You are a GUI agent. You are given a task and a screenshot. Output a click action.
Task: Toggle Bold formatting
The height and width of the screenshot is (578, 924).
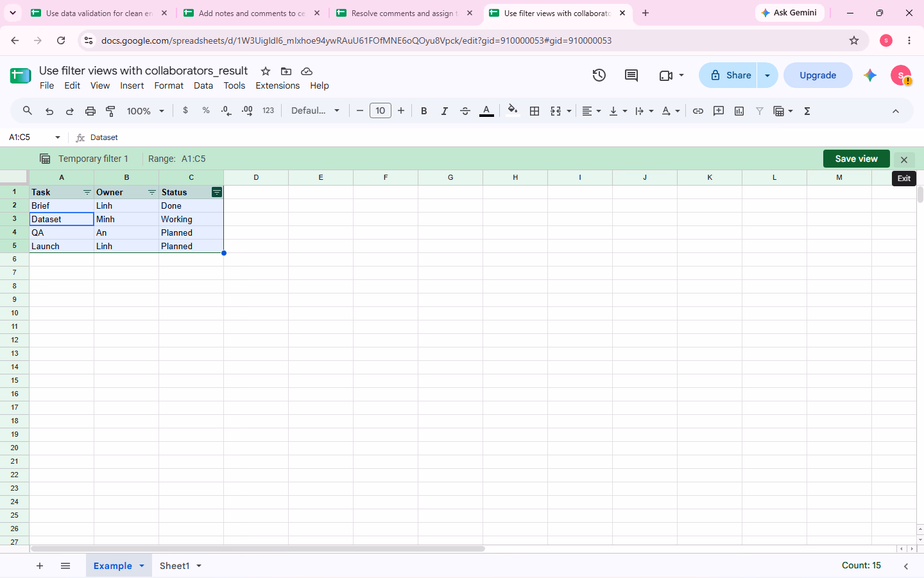pyautogui.click(x=424, y=111)
